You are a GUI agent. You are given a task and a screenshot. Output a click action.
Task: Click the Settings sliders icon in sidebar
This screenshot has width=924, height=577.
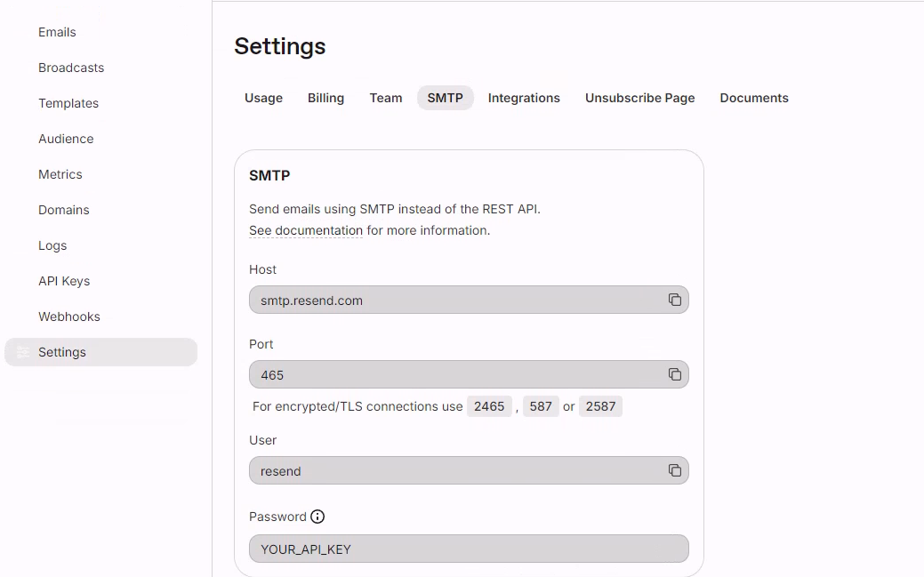click(x=22, y=352)
